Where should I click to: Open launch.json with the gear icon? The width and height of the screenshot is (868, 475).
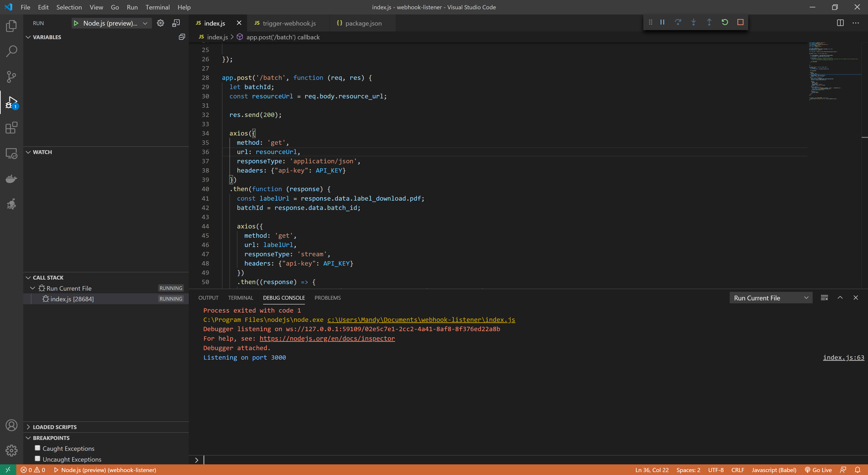pos(160,23)
